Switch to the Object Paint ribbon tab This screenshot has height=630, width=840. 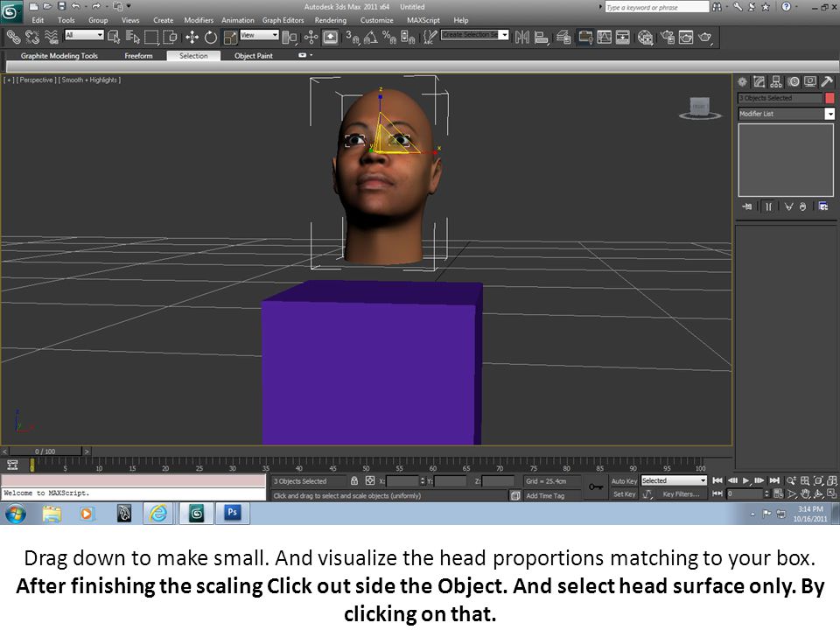254,56
